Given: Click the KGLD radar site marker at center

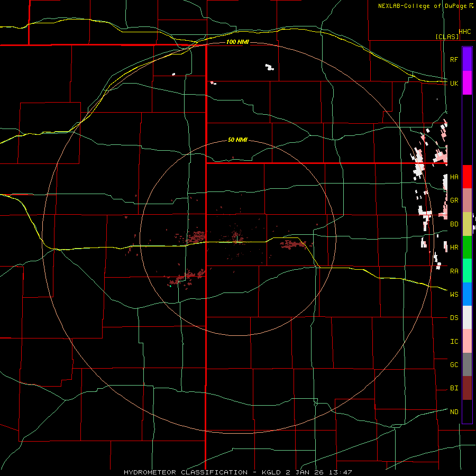Looking at the screenshot, I should 237,240.
